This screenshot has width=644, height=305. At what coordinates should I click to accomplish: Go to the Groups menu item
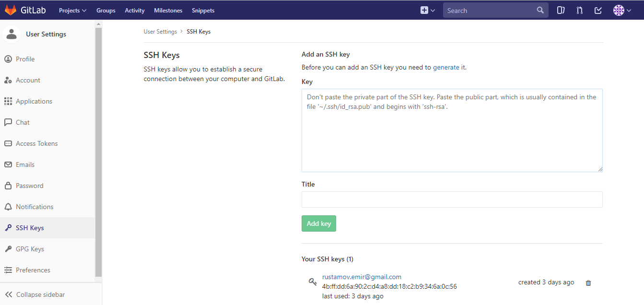pyautogui.click(x=105, y=10)
